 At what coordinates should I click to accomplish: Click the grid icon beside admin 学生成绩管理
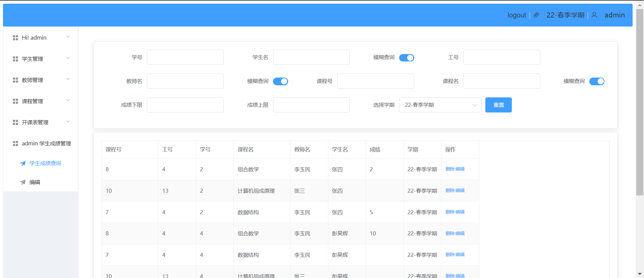point(15,144)
